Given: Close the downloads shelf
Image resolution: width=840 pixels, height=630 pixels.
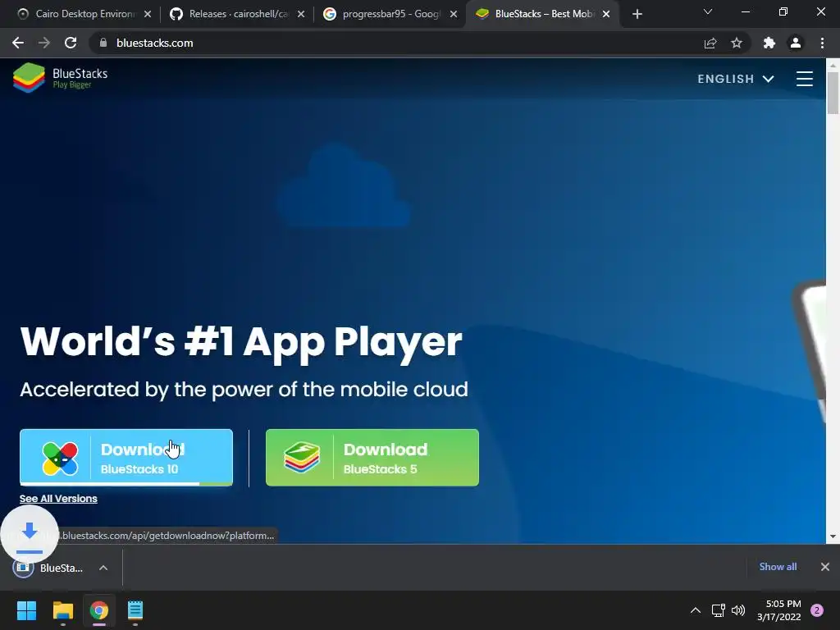Looking at the screenshot, I should coord(825,567).
